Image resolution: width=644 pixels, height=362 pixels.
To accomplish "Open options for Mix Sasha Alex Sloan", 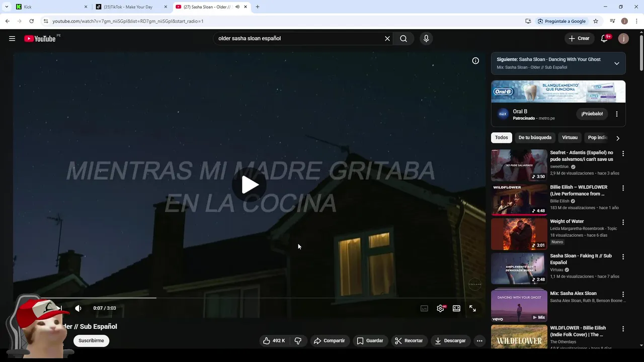I will (x=623, y=294).
